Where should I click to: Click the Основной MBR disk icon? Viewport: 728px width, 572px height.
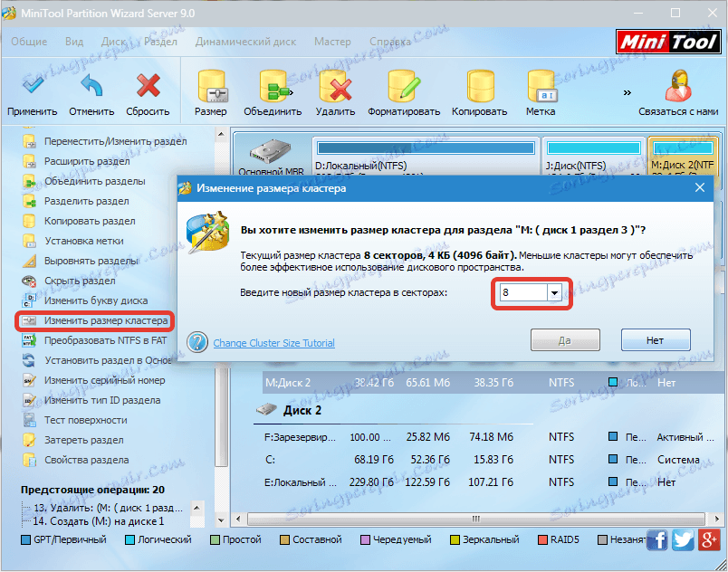click(270, 152)
